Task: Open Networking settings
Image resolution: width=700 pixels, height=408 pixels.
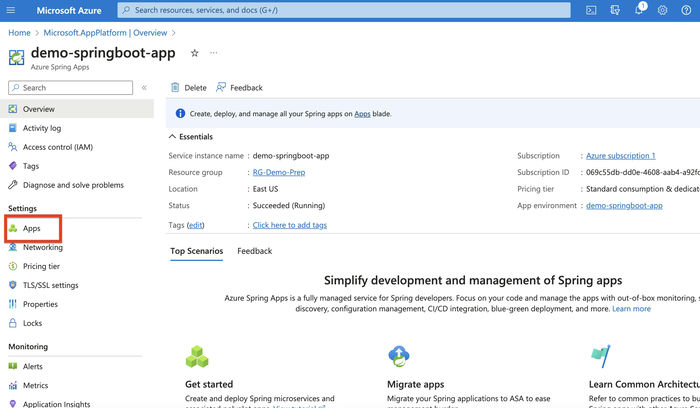Action: click(43, 247)
